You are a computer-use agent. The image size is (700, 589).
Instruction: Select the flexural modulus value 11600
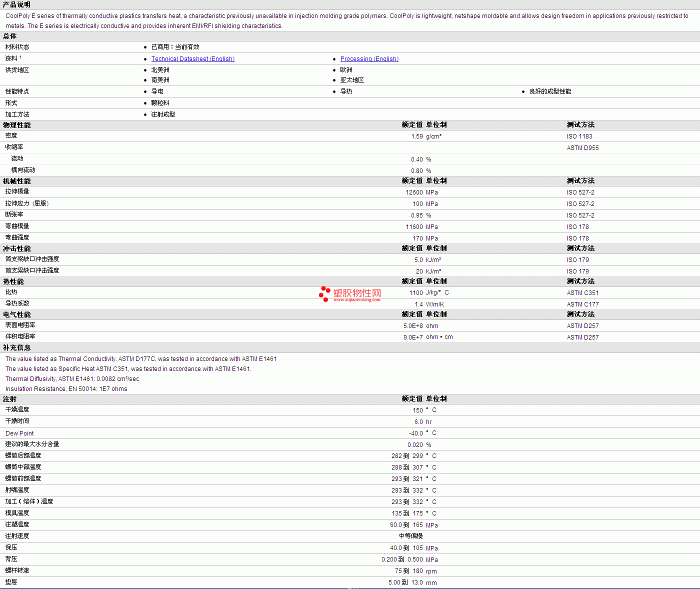pyautogui.click(x=414, y=227)
